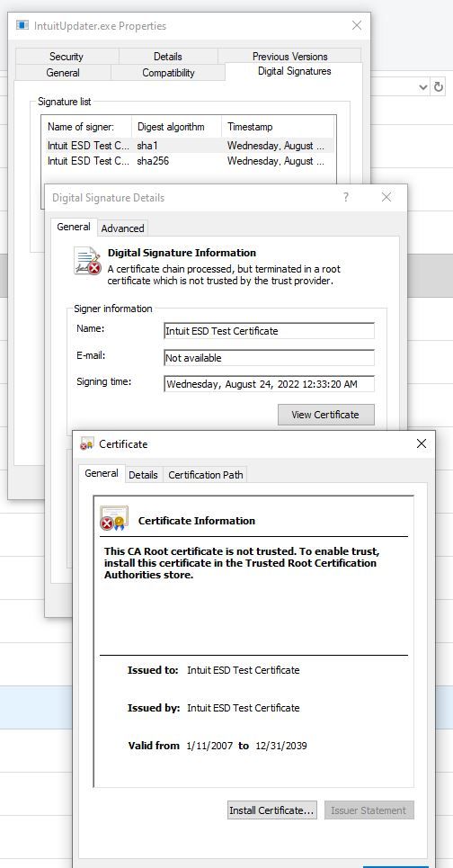The height and width of the screenshot is (868, 453).
Task: Click the help question mark in Signature Details
Action: pyautogui.click(x=346, y=197)
